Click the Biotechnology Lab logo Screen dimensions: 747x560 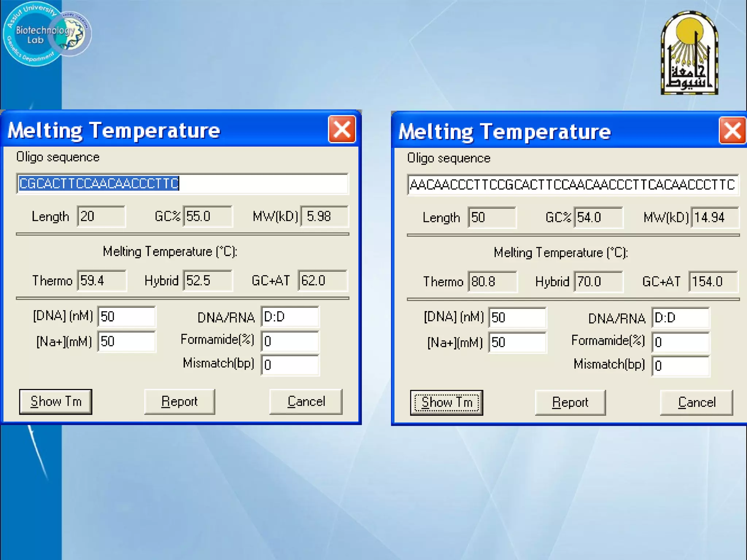(47, 34)
